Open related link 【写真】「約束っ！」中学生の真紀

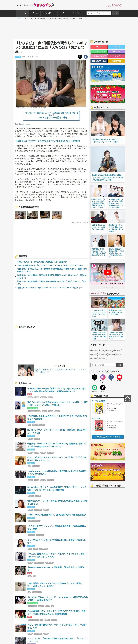point(42,262)
